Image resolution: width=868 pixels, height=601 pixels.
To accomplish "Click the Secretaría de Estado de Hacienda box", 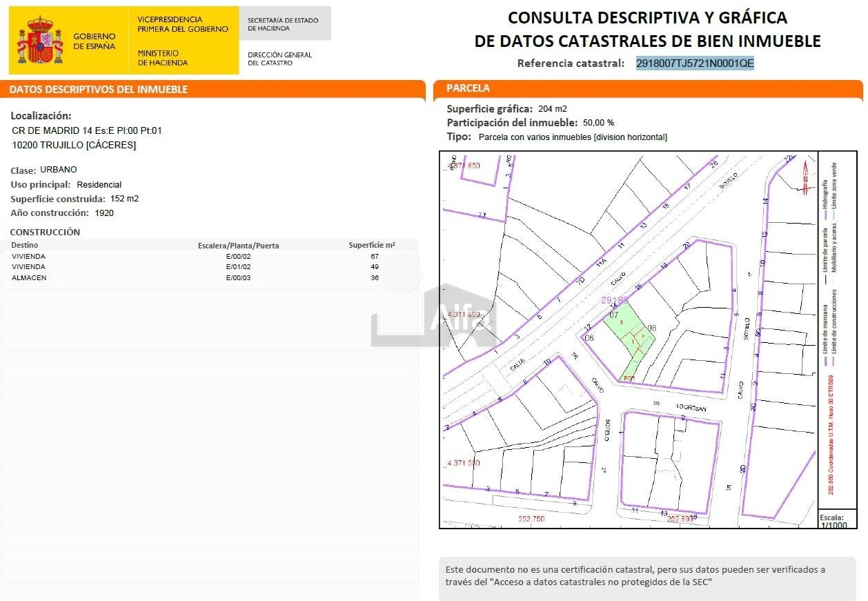I will (x=284, y=24).
